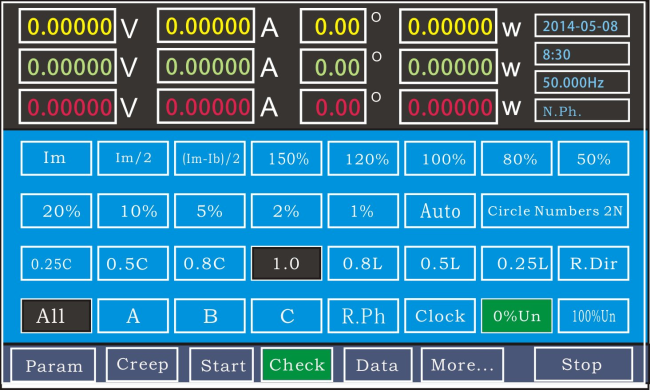Open the Param tab
The image size is (650, 390).
click(x=53, y=365)
